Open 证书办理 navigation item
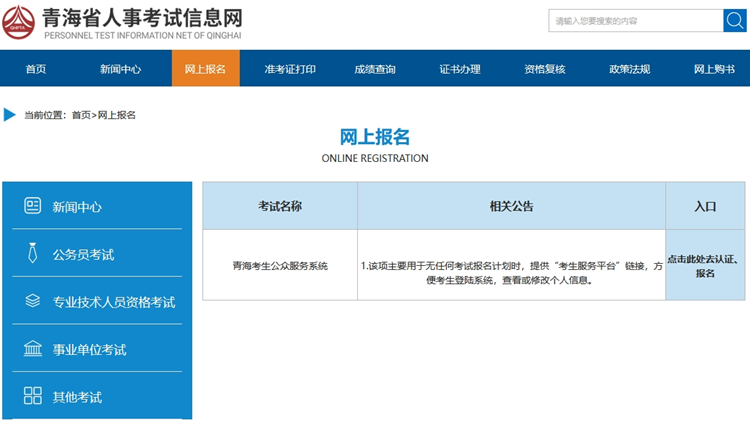The image size is (750, 424). (460, 69)
